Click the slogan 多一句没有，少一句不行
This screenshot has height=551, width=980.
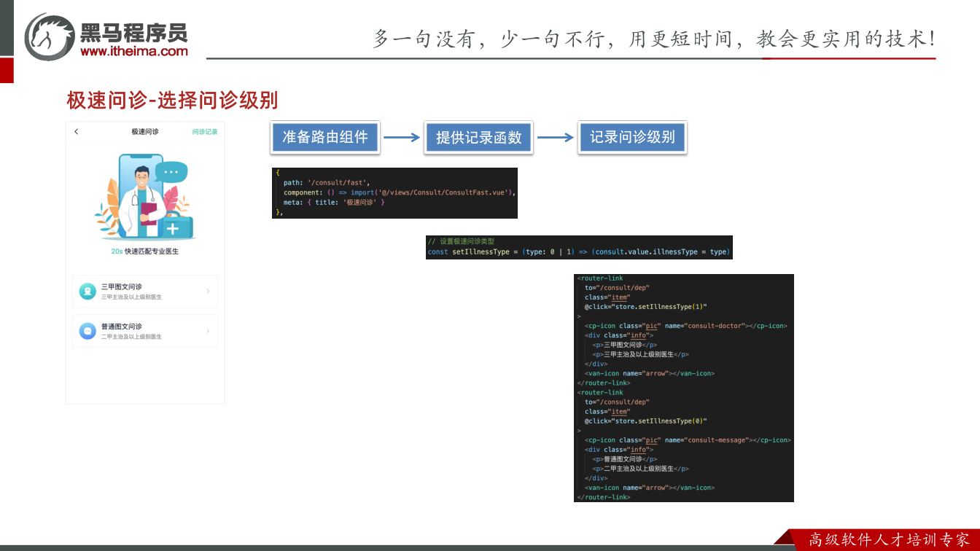[489, 39]
